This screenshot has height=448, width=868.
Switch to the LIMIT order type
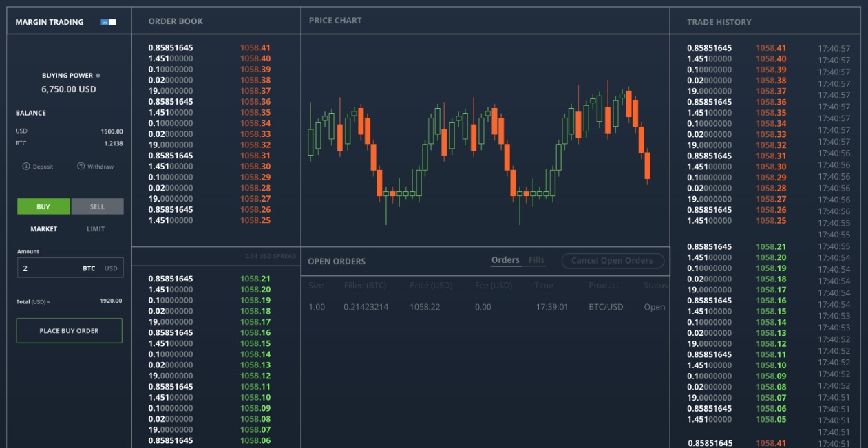coord(96,229)
